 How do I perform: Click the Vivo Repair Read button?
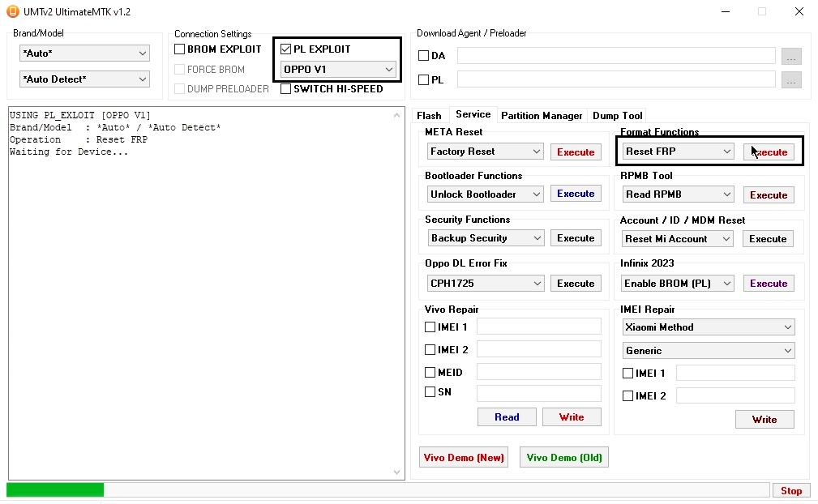click(507, 417)
